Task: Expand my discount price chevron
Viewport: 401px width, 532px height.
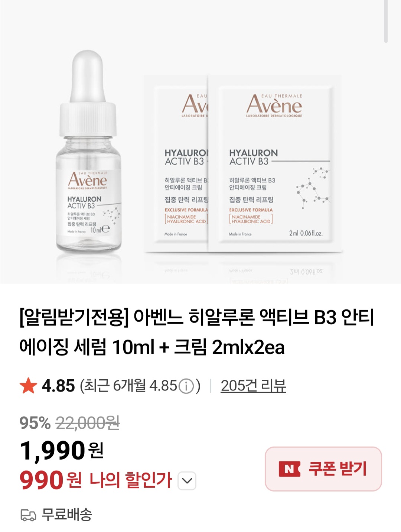Action: 187,481
